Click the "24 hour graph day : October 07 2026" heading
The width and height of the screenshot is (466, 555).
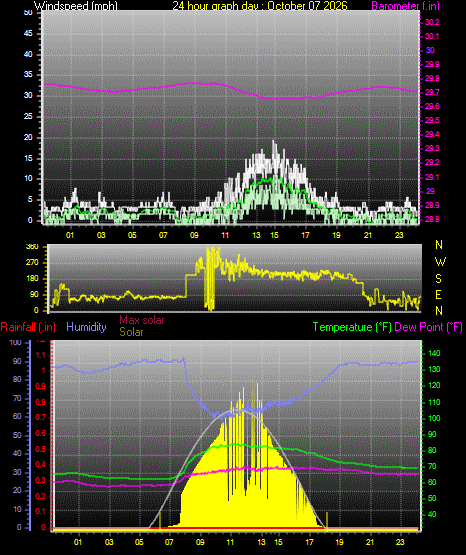pos(260,6)
